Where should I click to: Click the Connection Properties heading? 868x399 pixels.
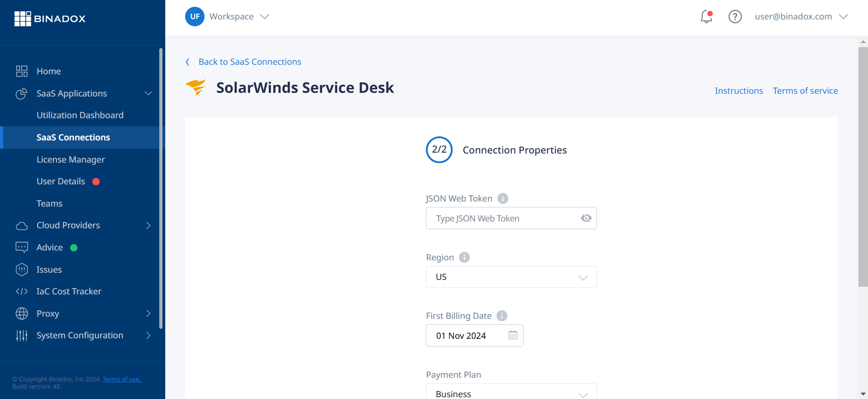tap(515, 150)
